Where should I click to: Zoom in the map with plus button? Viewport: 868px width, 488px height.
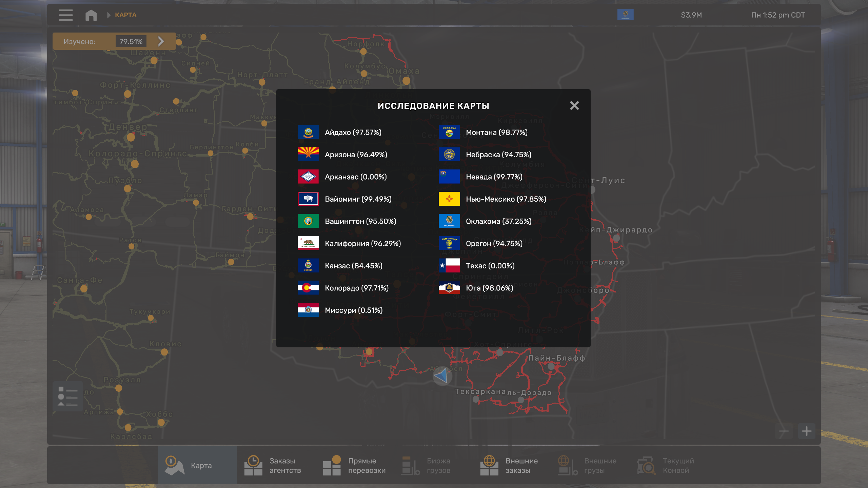coord(806,431)
